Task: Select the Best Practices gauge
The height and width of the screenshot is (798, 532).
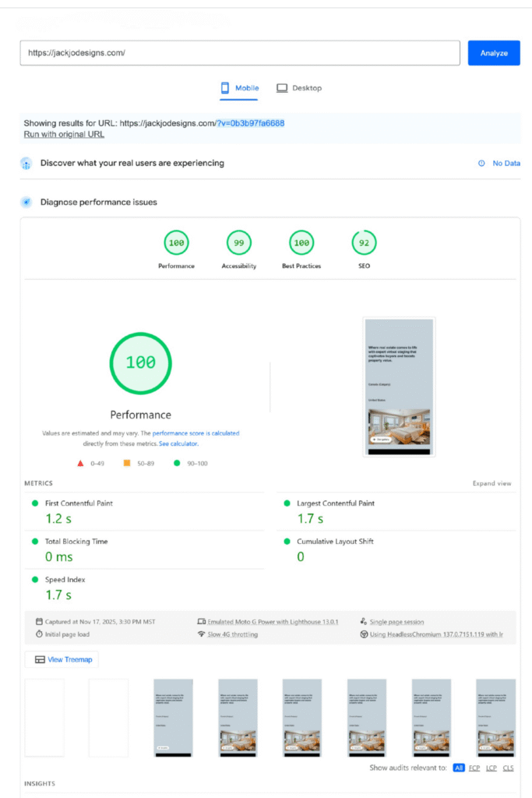Action: [301, 242]
